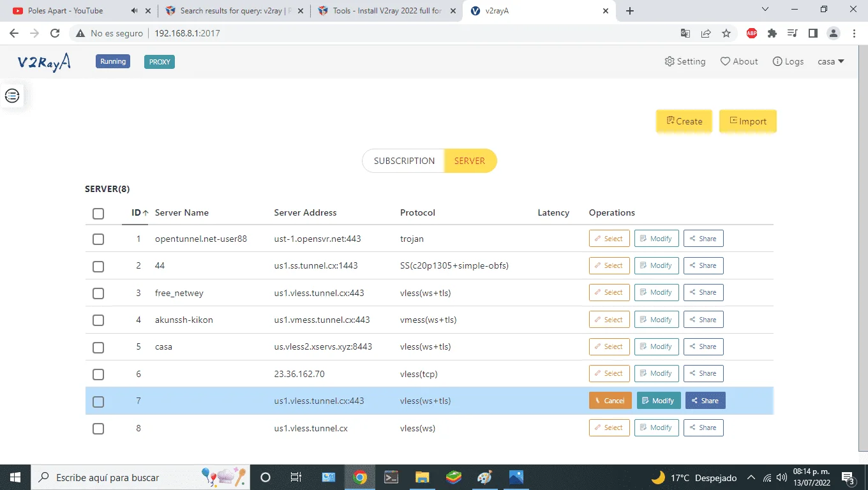Image resolution: width=868 pixels, height=490 pixels.
Task: Bookmark this page with star
Action: 726,33
